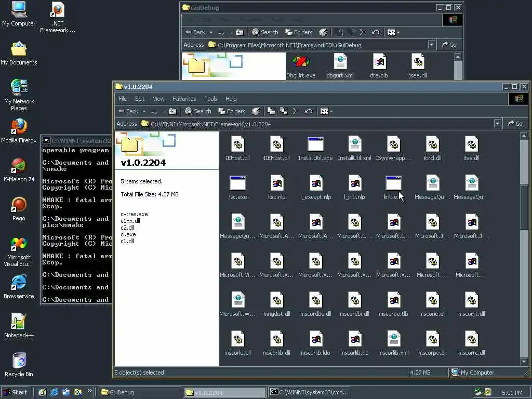
Task: Select itss.dll file icon
Action: point(472,144)
